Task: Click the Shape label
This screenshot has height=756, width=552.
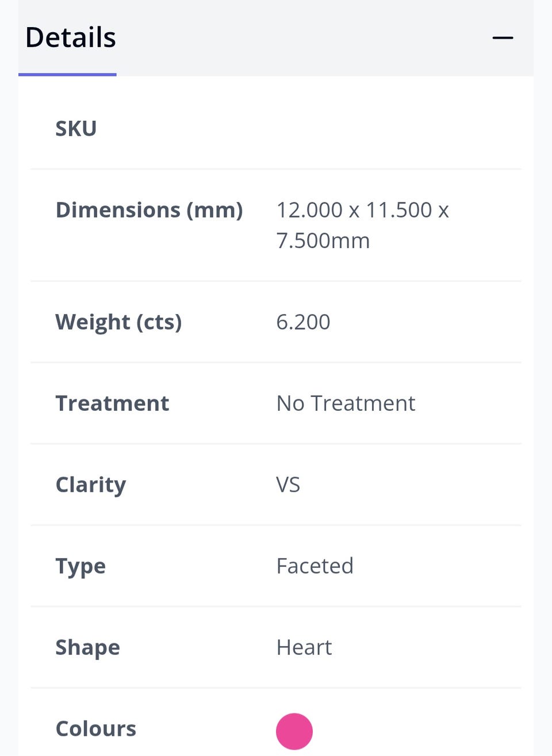Action: click(x=87, y=648)
